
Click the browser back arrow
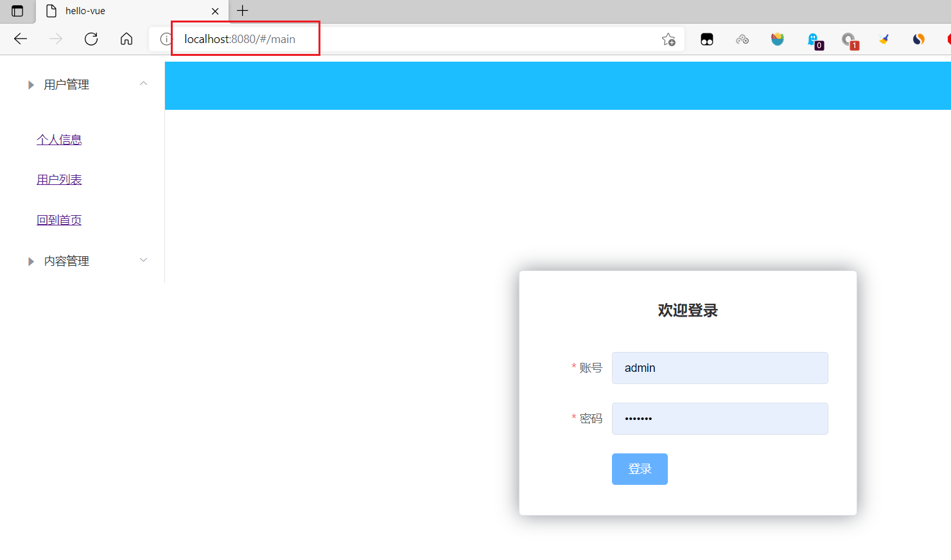coord(21,39)
